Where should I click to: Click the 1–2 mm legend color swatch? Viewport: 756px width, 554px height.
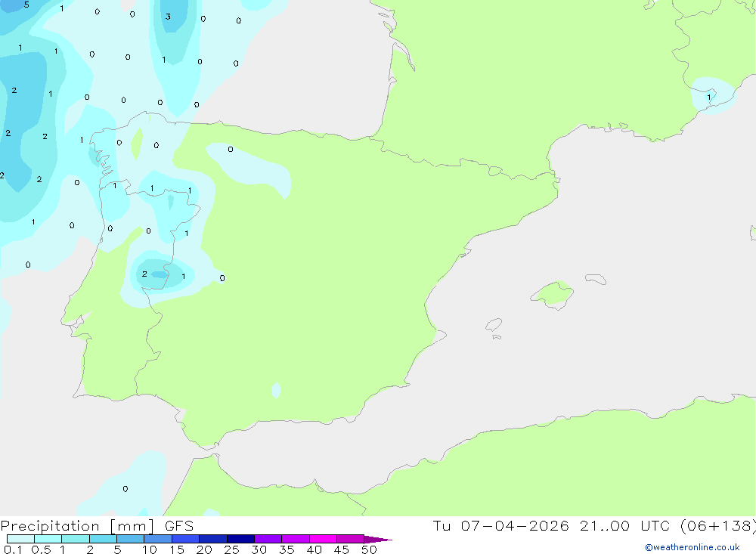(75, 539)
